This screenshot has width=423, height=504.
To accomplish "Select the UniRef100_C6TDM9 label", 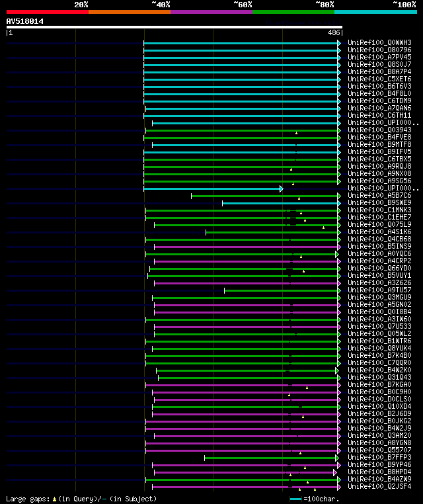I will [379, 101].
